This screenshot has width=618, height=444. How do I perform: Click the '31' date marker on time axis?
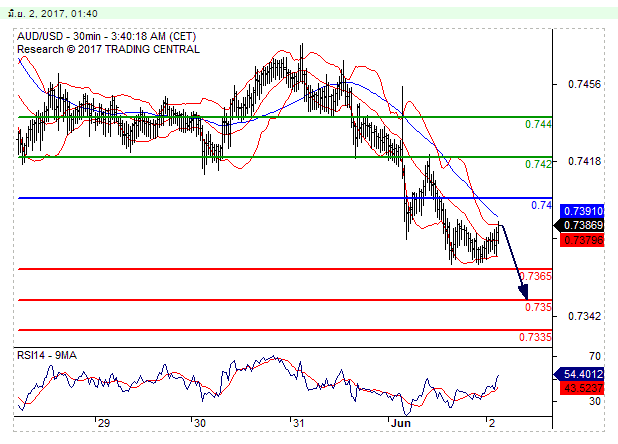point(299,424)
